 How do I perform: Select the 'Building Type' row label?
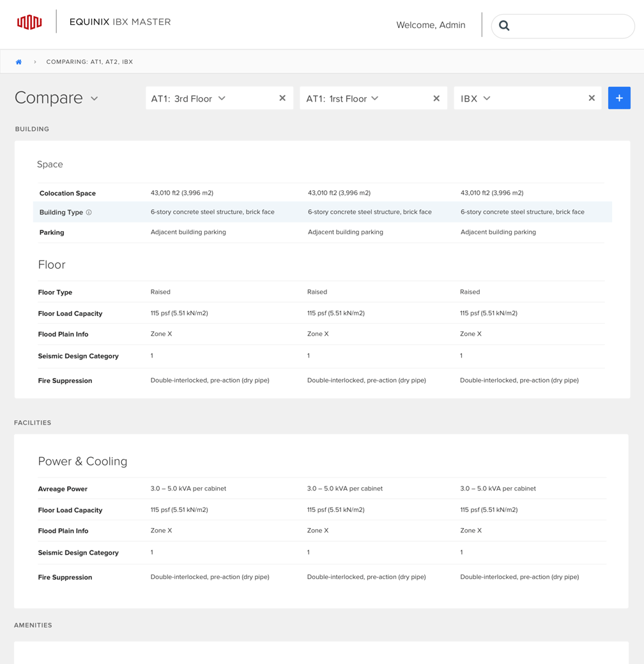point(61,213)
